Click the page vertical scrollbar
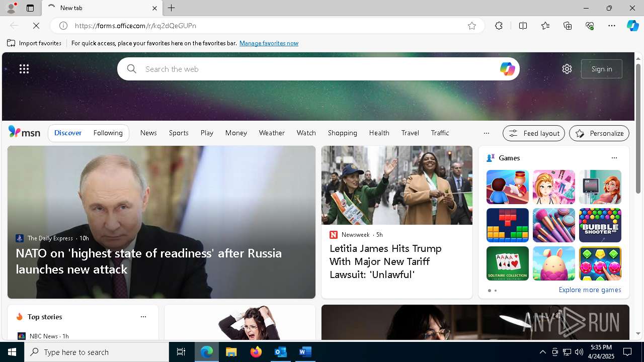Screen dimensions: 644x362 pyautogui.click(x=638, y=129)
